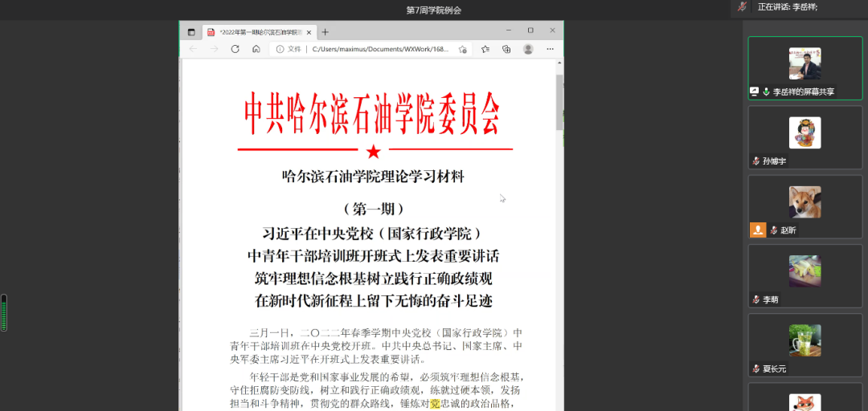Click the browser home icon
This screenshot has width=868, height=411.
pyautogui.click(x=256, y=49)
